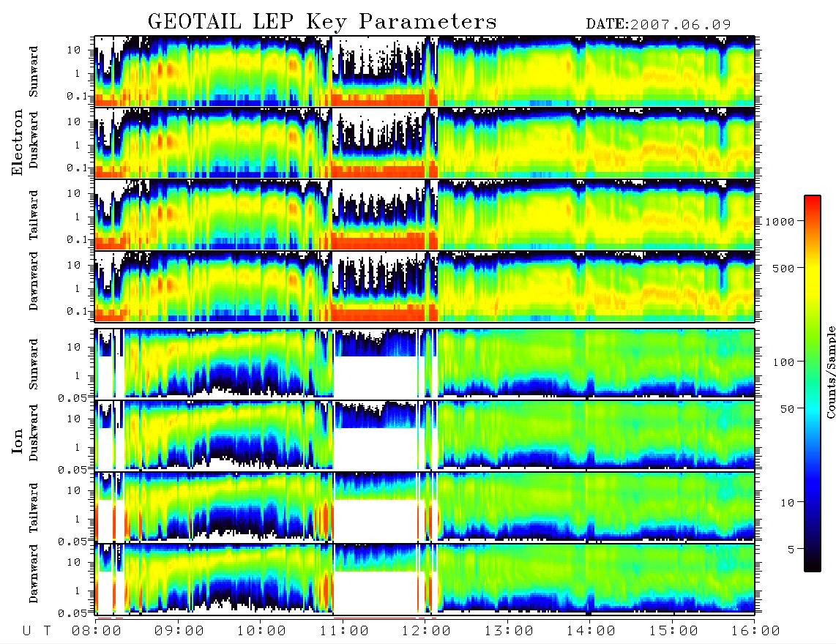Open the Electron Sunward spectrogram panel
The width and height of the screenshot is (836, 644).
(x=425, y=71)
